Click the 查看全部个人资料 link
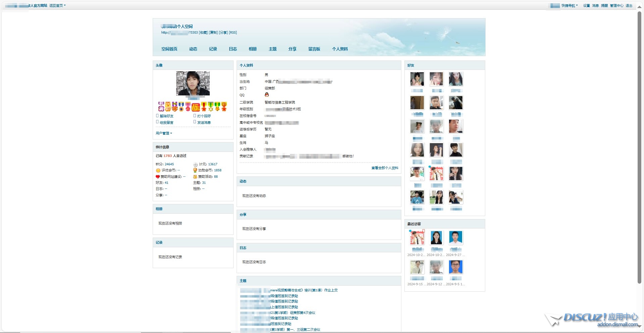 385,168
